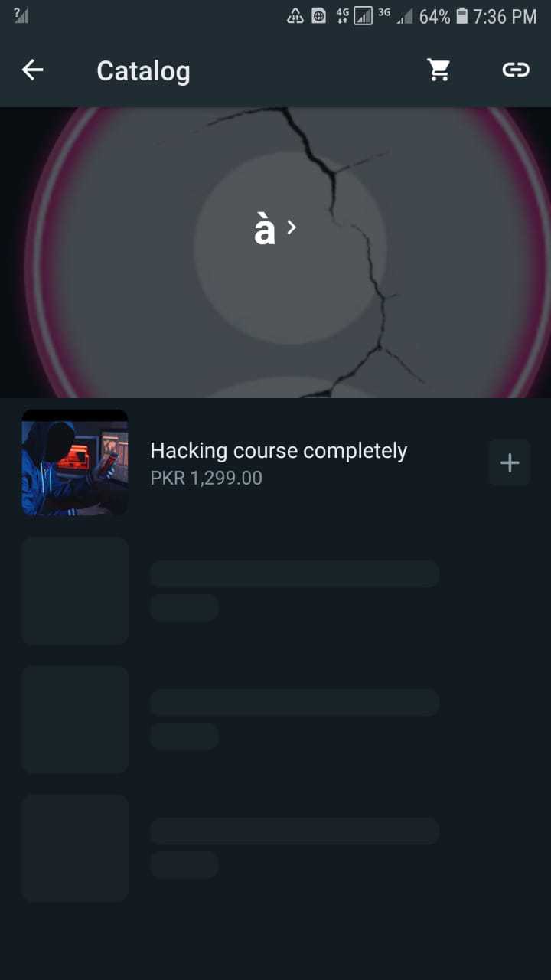Open the Hacking course completely product title
The width and height of the screenshot is (551, 980).
(279, 451)
